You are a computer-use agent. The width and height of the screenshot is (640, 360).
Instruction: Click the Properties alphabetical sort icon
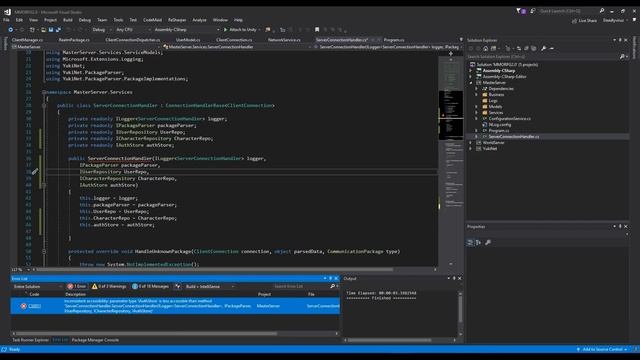pos(478,242)
